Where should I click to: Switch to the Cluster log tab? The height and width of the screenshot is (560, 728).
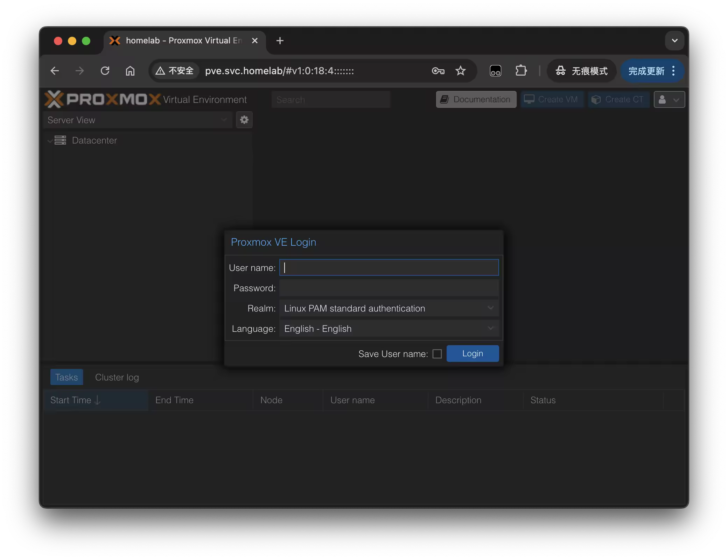(x=117, y=377)
